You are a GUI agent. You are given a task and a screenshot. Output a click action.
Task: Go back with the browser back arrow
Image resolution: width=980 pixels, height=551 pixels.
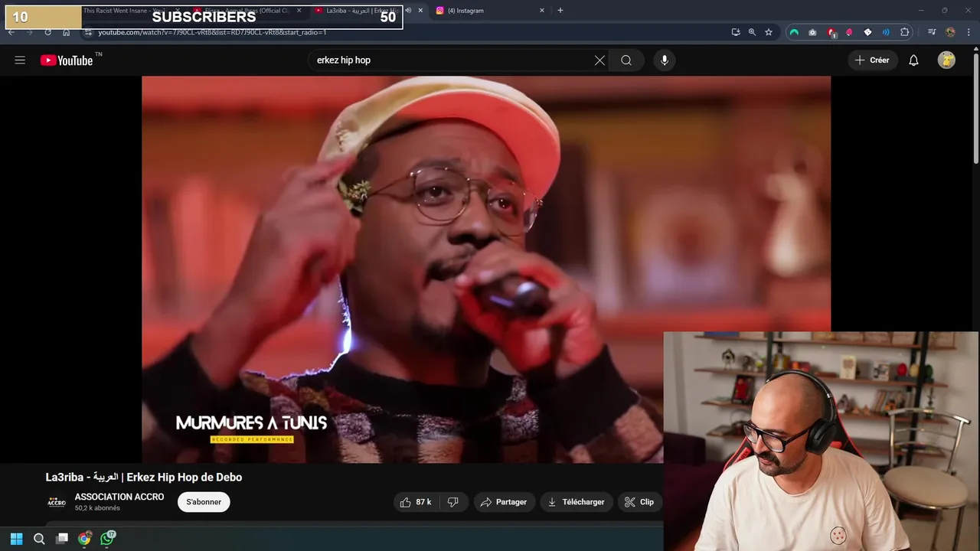[11, 32]
